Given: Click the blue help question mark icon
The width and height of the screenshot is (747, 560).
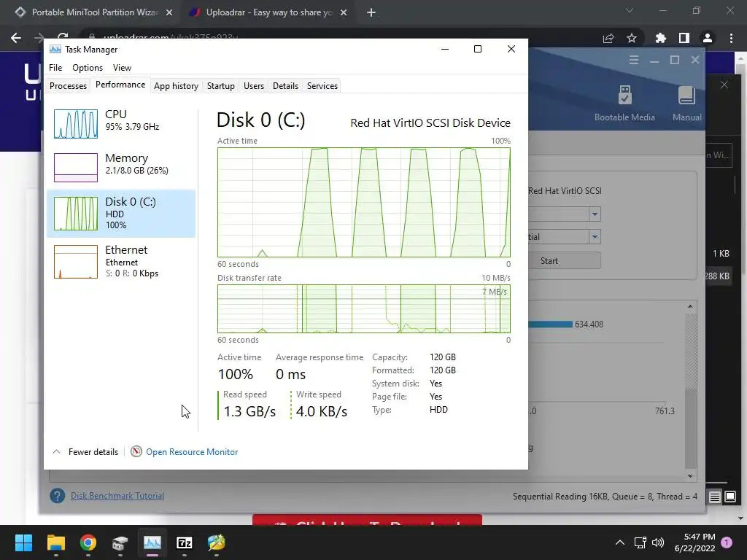Looking at the screenshot, I should pos(57,496).
